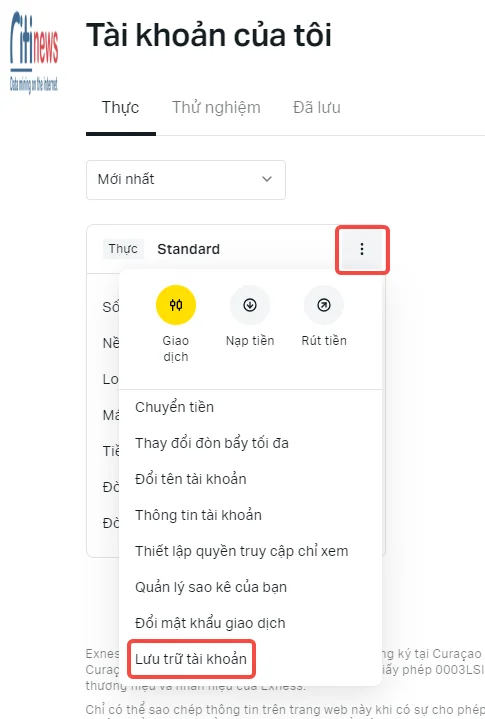
Task: Click the Thực badge on account card
Action: tap(123, 249)
